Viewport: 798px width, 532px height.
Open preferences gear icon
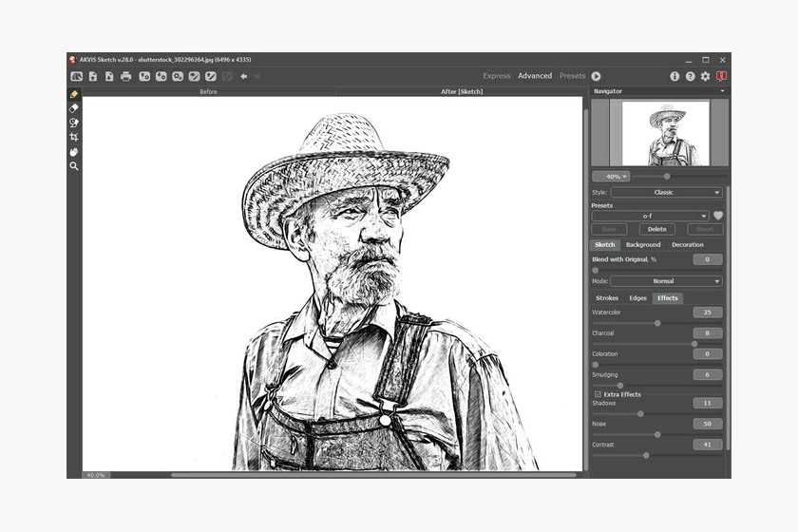tap(705, 76)
